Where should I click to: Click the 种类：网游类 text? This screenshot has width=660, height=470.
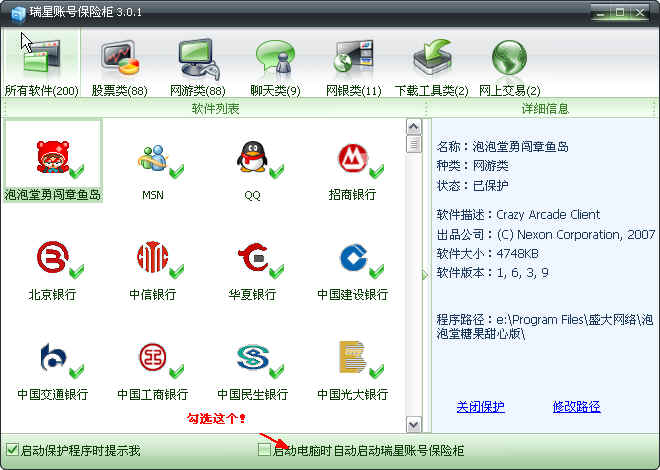coord(472,166)
